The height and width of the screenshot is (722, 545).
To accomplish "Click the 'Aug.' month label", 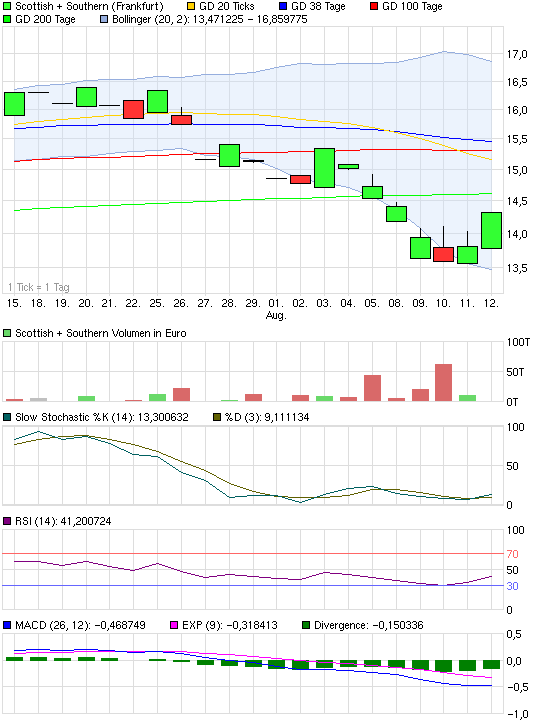I will (x=276, y=315).
